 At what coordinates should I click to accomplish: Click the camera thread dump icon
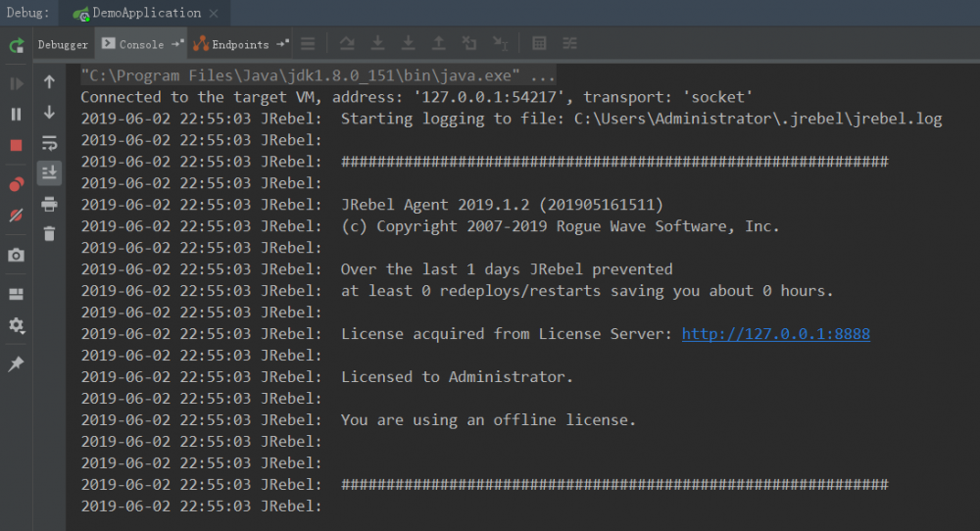click(x=16, y=256)
